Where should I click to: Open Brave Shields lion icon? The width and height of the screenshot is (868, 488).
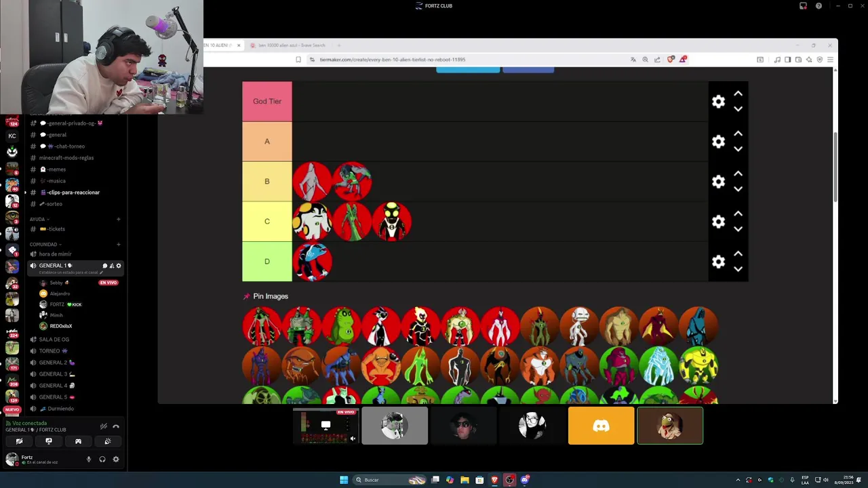[x=671, y=60]
